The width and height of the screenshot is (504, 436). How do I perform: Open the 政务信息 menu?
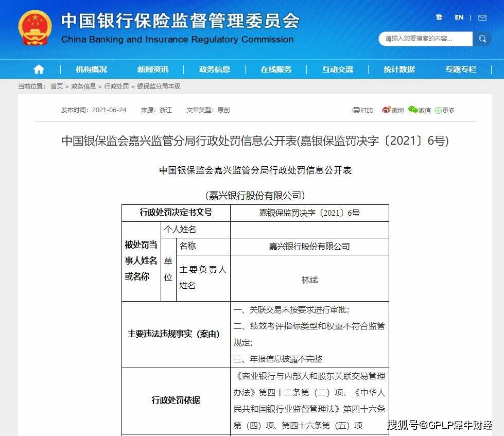(214, 69)
